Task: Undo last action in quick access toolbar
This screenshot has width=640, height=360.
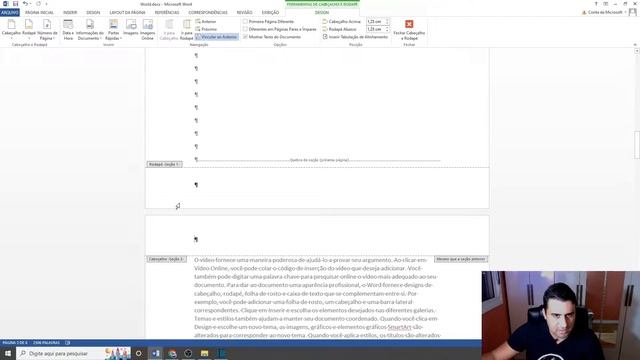Action: coord(25,4)
